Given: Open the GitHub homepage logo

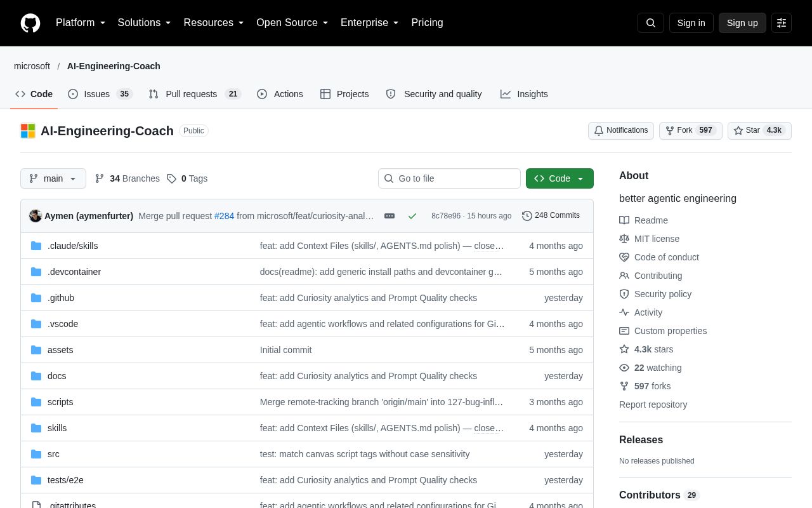Looking at the screenshot, I should click(30, 23).
